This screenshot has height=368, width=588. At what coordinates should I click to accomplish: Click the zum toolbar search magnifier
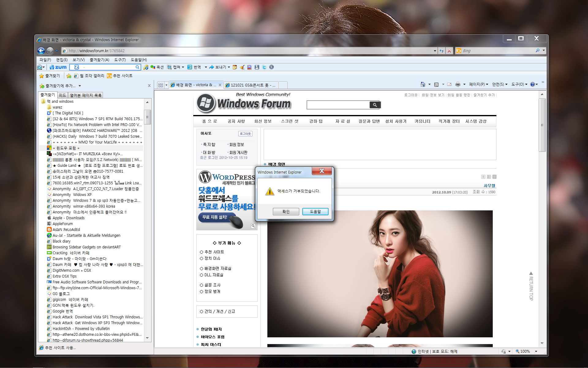(x=137, y=67)
